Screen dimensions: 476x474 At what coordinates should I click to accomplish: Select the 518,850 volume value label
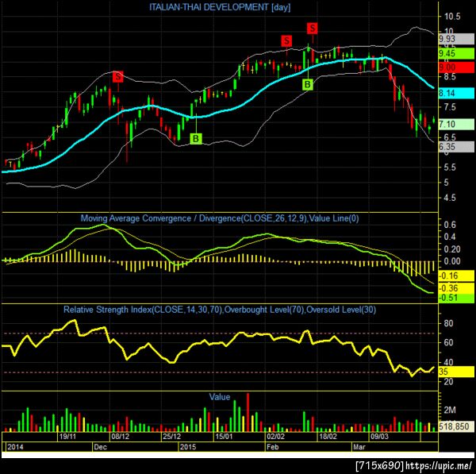coord(456,426)
